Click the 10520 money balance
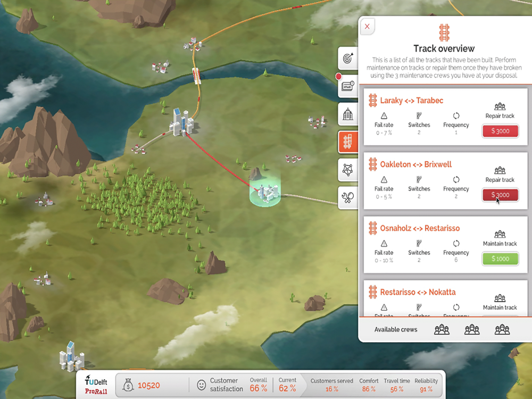 148,385
